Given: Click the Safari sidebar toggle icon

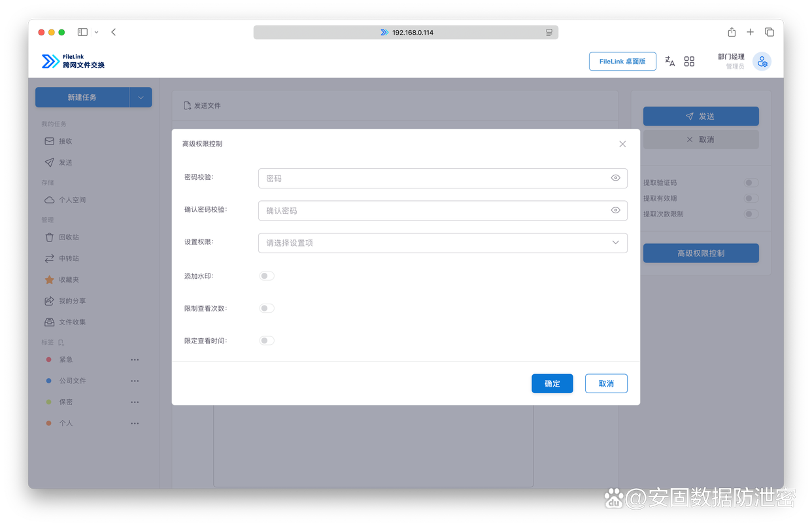Looking at the screenshot, I should click(x=82, y=32).
